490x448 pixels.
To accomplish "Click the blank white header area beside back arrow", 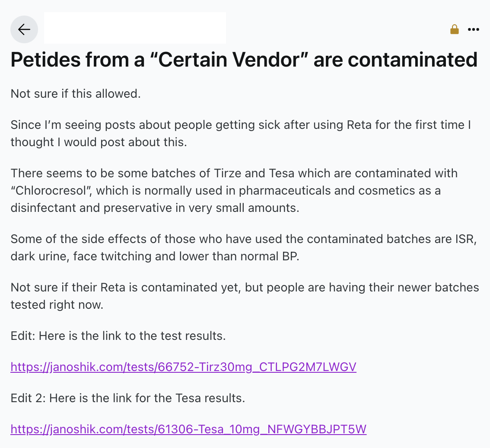I will point(135,28).
